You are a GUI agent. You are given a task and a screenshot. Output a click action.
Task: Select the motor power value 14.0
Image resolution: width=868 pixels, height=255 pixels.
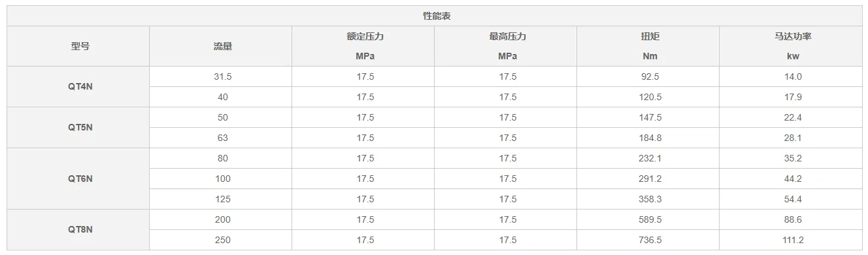coord(792,76)
